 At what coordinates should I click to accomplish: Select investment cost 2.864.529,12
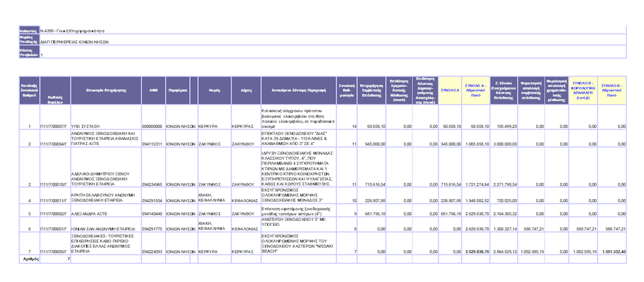point(505,251)
